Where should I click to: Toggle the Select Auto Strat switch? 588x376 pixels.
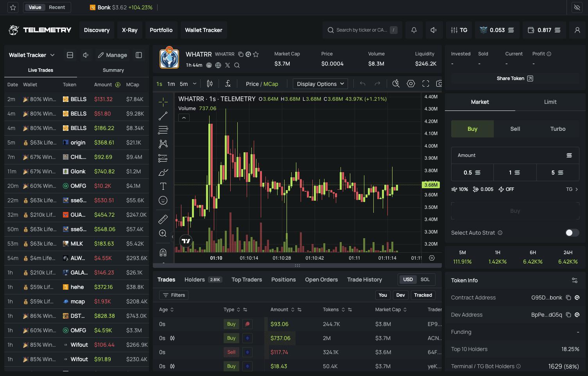(572, 233)
